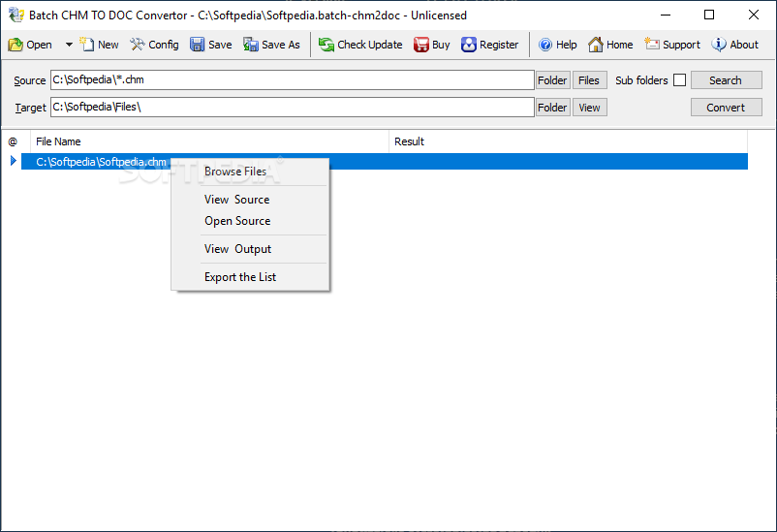Minimize the converter window
Viewport: 777px width, 532px height.
click(x=666, y=15)
